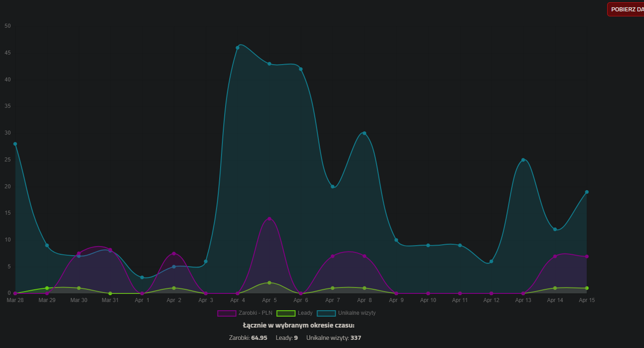
Task: Select the Apr 5 teal visits data point
Action: [x=269, y=64]
